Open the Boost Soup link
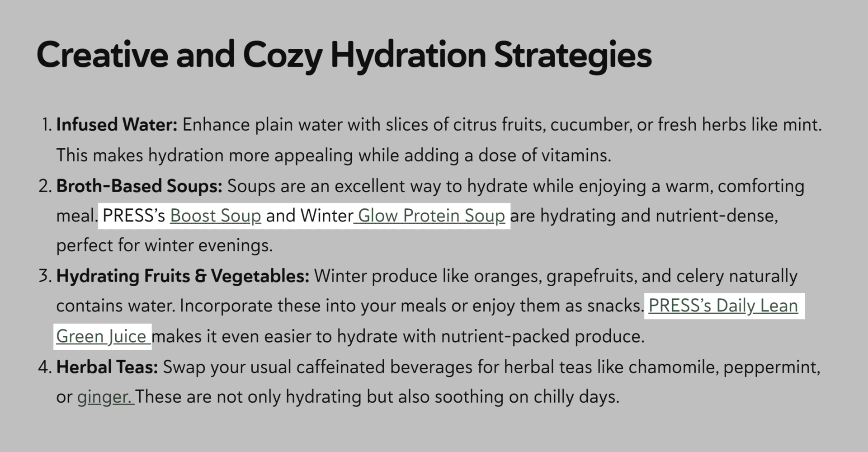Viewport: 868px width, 452px height. 216,216
